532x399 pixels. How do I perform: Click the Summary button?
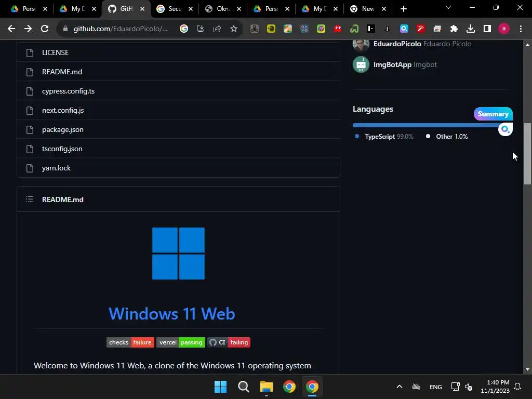(x=493, y=114)
